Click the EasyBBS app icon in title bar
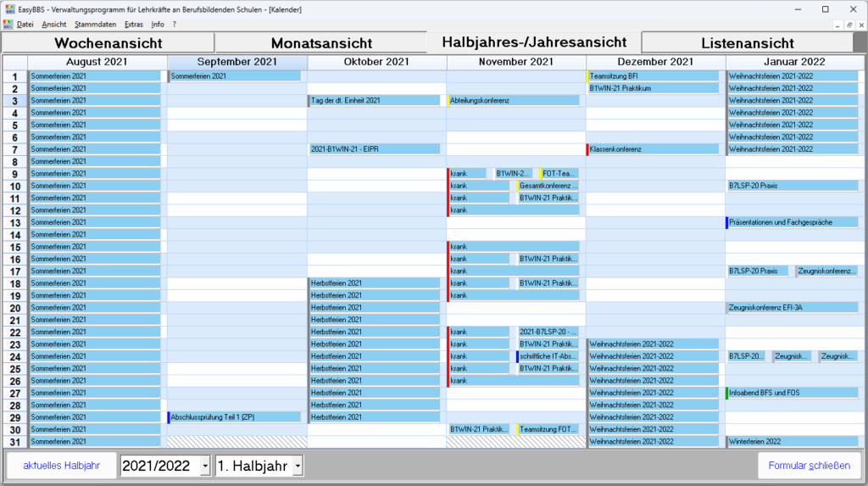The image size is (868, 486). point(10,9)
